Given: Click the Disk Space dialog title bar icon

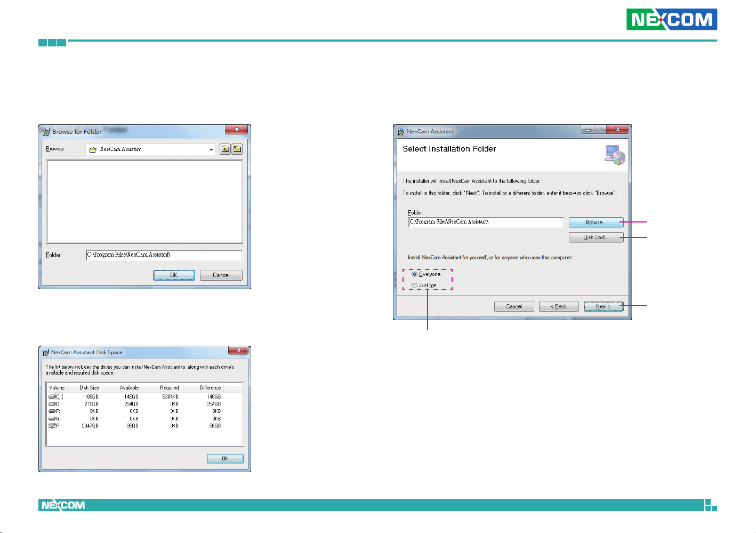Looking at the screenshot, I should (46, 353).
